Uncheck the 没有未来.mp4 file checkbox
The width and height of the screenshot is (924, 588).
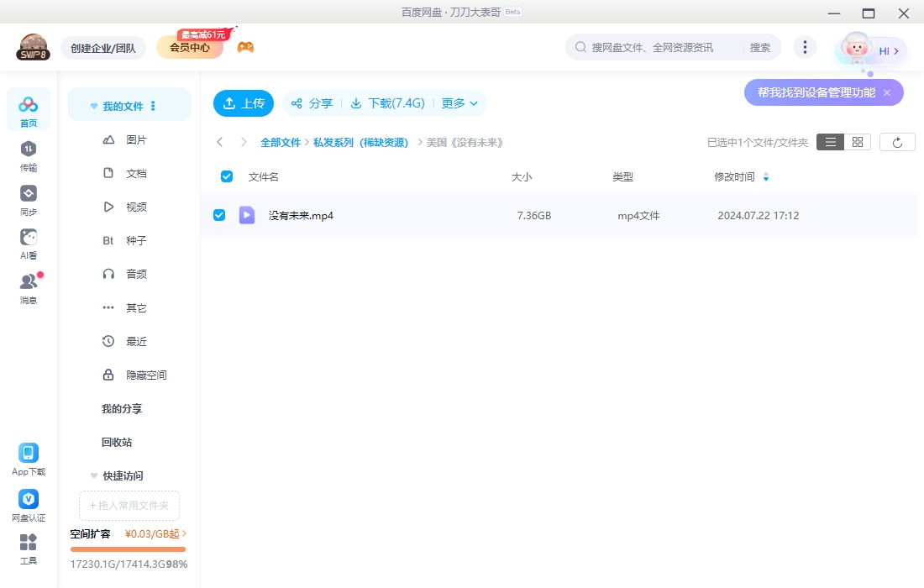219,215
